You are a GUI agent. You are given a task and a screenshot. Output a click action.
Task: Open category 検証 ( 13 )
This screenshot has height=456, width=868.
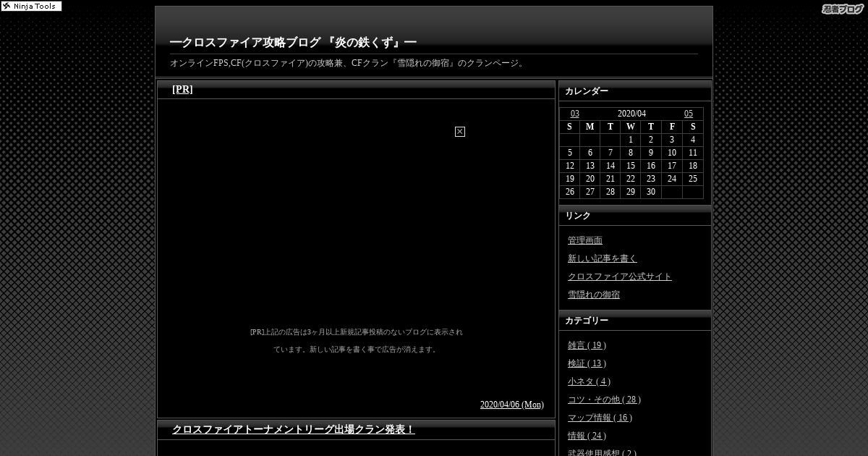[x=587, y=363]
